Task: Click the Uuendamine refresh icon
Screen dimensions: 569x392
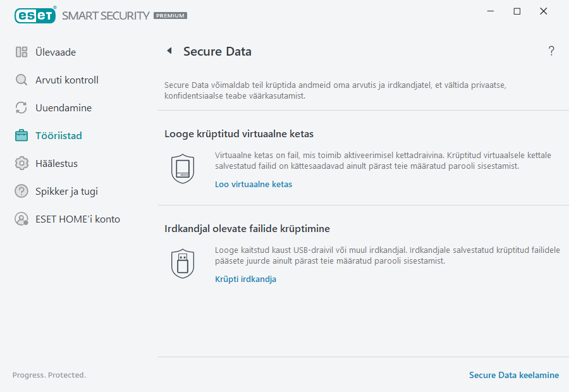Action: pyautogui.click(x=21, y=107)
